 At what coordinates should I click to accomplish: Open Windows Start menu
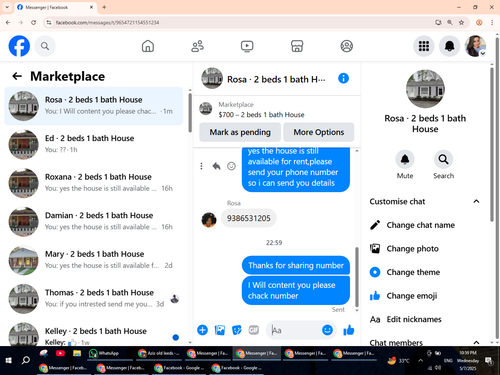click(x=9, y=360)
